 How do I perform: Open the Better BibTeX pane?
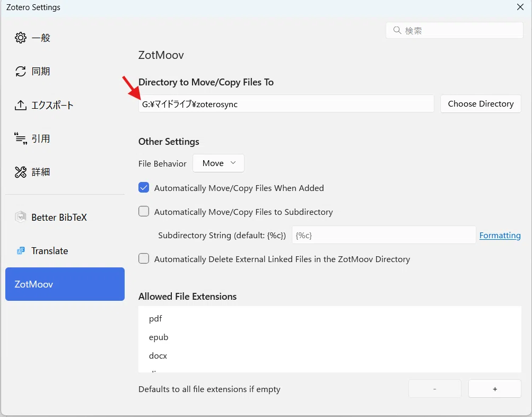(x=65, y=217)
